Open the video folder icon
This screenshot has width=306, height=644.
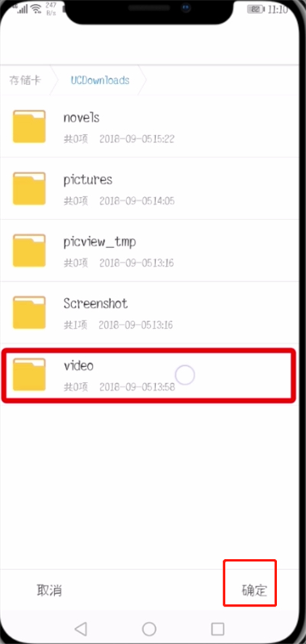click(x=29, y=374)
